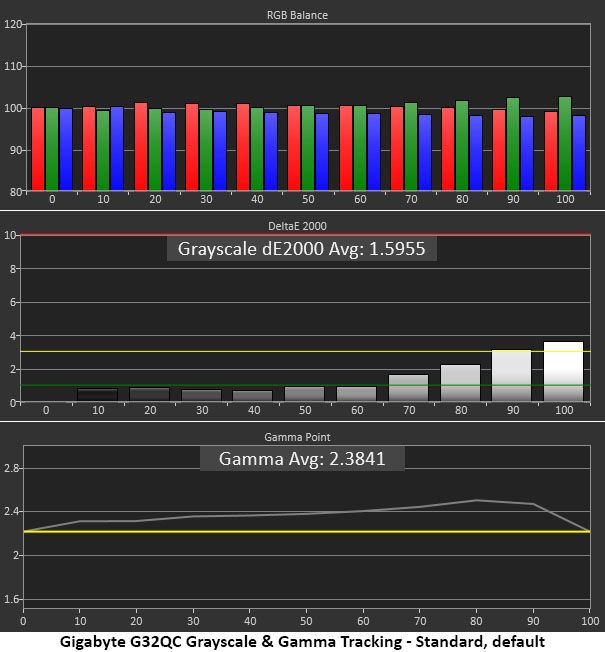The width and height of the screenshot is (605, 652).
Task: Click the RGB Balance chart title
Action: (x=297, y=15)
